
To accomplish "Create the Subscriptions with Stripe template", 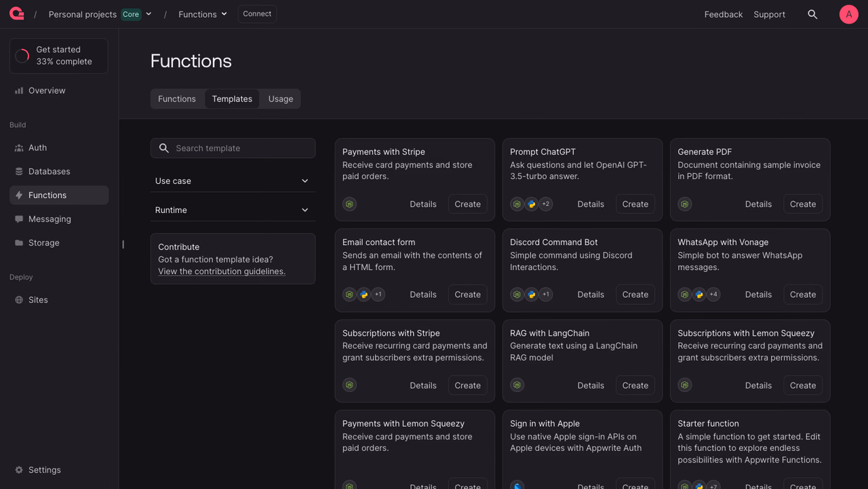I will [468, 385].
